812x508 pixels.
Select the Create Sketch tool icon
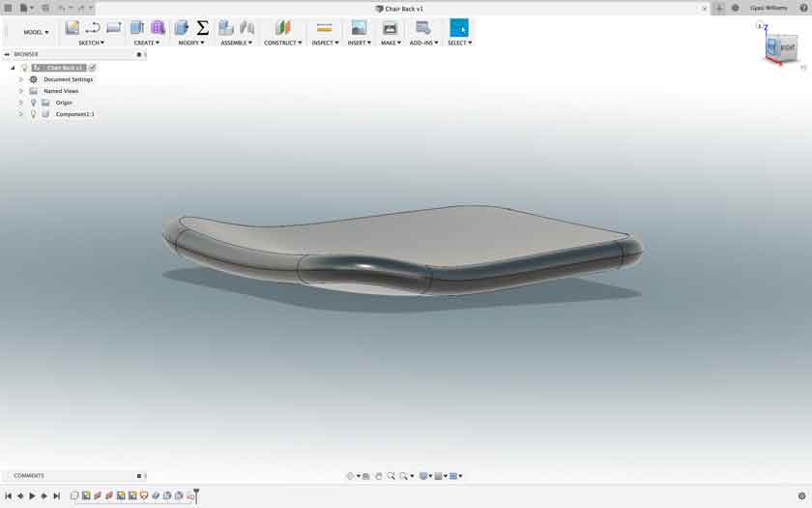point(72,28)
